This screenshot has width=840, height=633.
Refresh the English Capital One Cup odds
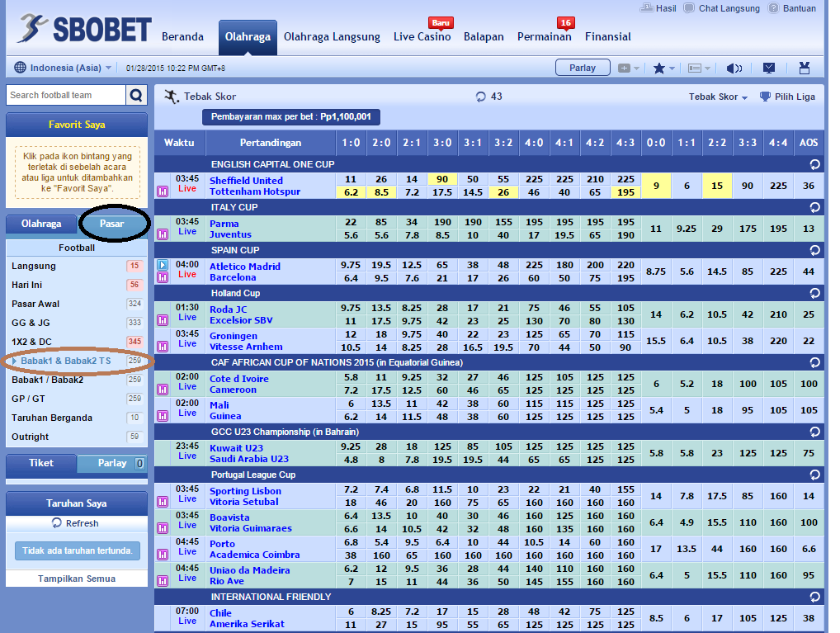[x=815, y=164]
